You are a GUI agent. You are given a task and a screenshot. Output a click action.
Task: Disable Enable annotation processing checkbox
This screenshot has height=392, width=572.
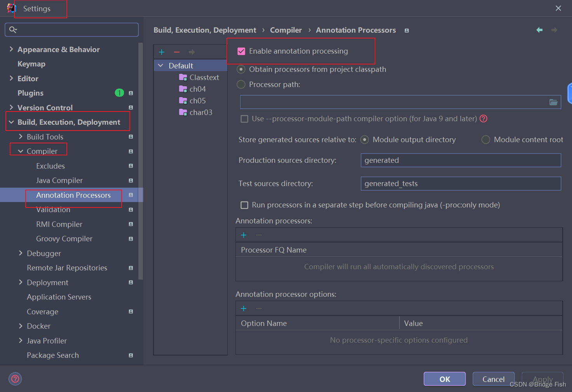241,51
